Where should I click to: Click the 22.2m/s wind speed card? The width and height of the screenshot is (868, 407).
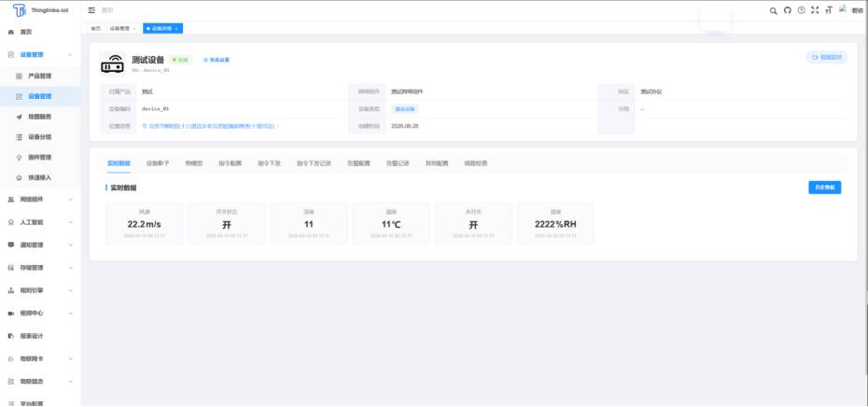pyautogui.click(x=144, y=223)
